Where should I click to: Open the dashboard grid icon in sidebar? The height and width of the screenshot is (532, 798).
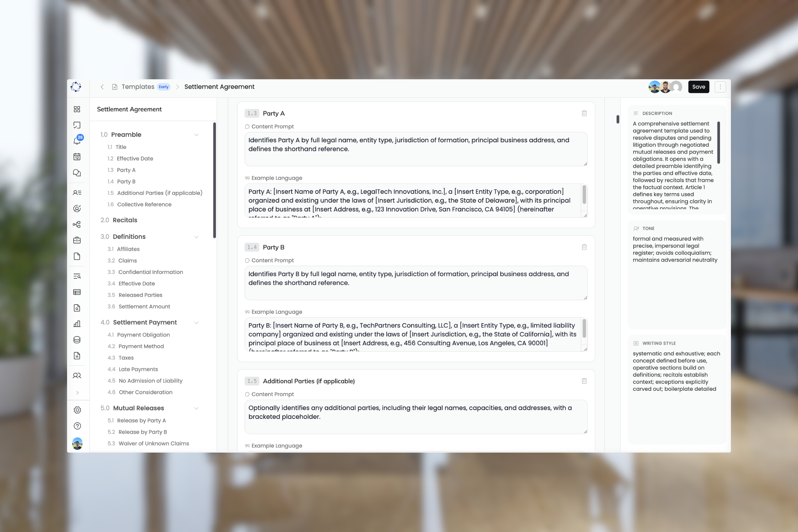77,109
